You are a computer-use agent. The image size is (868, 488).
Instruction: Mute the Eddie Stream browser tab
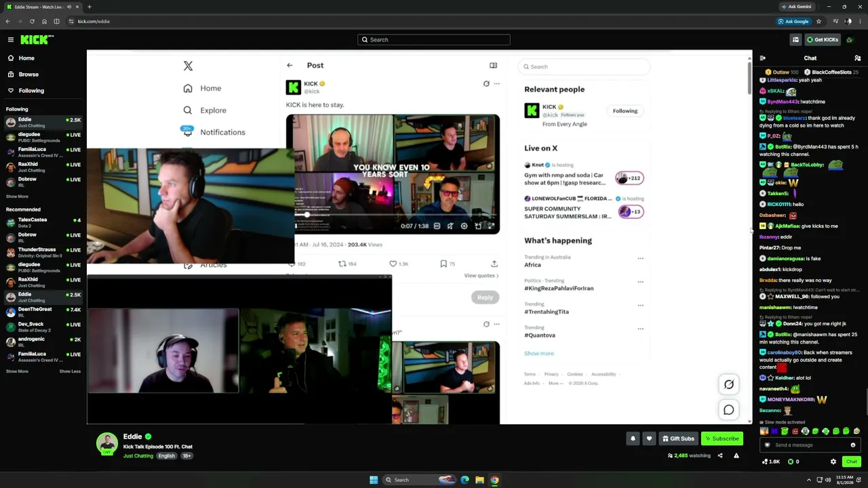click(x=68, y=7)
